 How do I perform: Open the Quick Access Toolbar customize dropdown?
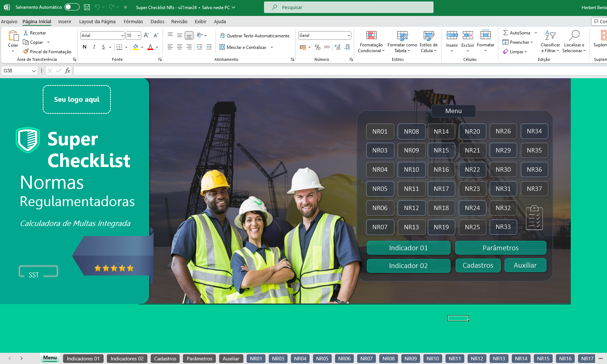[x=125, y=7]
